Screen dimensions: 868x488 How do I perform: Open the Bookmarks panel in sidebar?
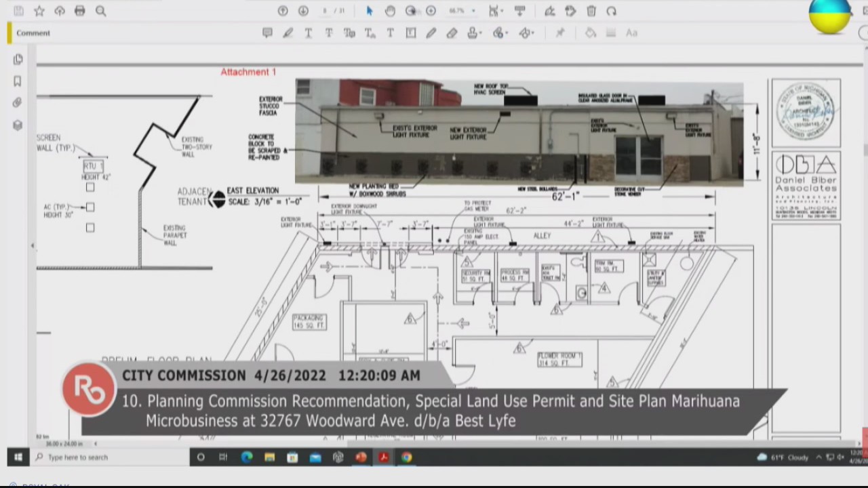(x=18, y=81)
